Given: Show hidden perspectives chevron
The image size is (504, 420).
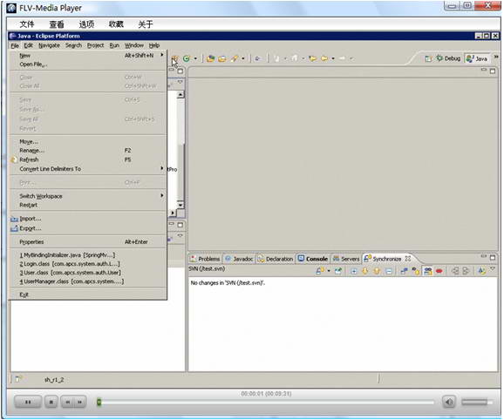Looking at the screenshot, I should [x=496, y=58].
